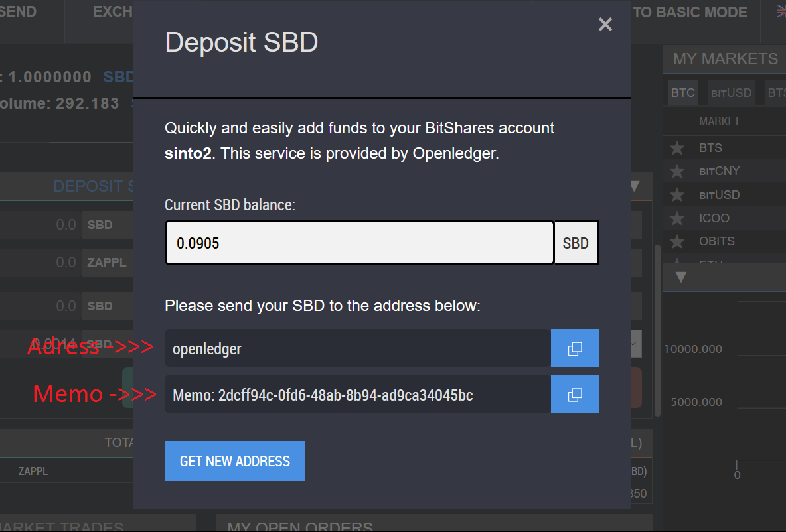Star the bitCNY market
Viewport: 786px width, 532px height.
[676, 172]
